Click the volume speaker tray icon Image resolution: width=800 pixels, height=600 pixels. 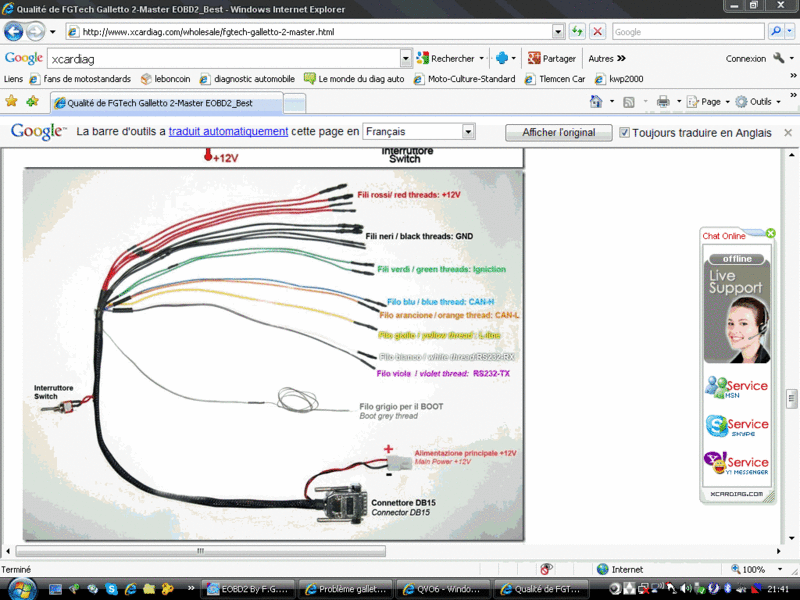coord(685,589)
